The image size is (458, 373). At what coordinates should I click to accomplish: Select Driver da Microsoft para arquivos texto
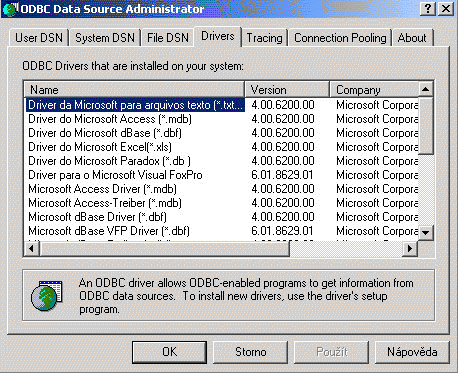pos(135,105)
